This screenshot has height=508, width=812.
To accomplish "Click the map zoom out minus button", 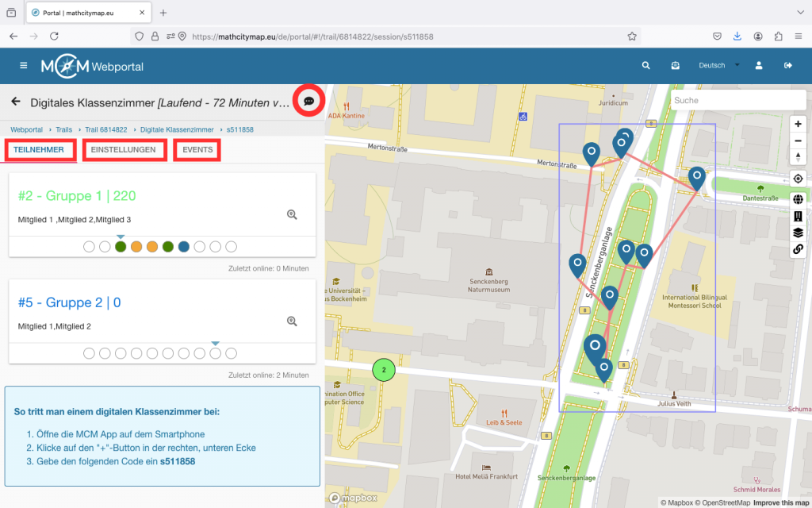I will click(x=798, y=140).
